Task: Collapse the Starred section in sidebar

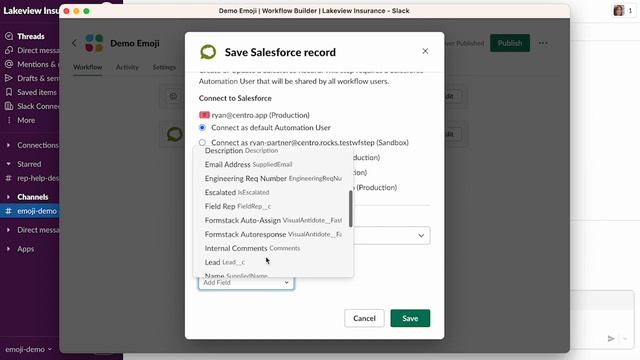Action: tap(8, 164)
